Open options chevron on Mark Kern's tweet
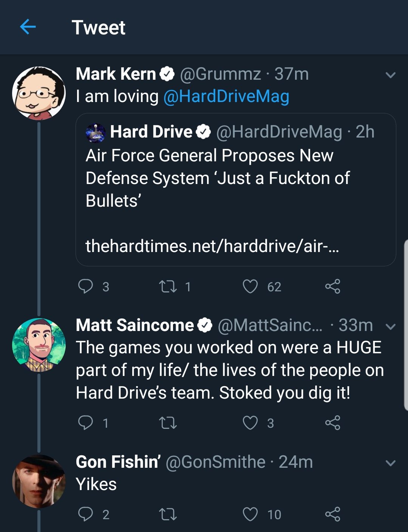The width and height of the screenshot is (408, 532). tap(390, 75)
